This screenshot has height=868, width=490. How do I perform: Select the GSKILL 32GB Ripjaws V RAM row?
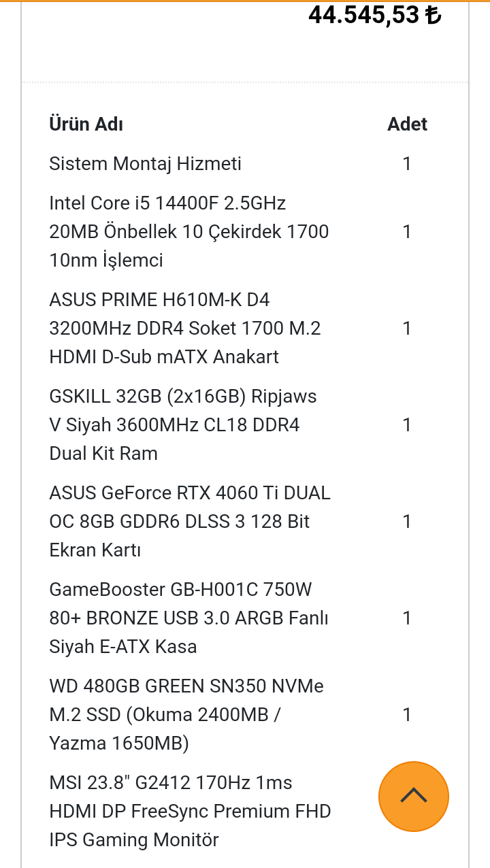tap(182, 424)
